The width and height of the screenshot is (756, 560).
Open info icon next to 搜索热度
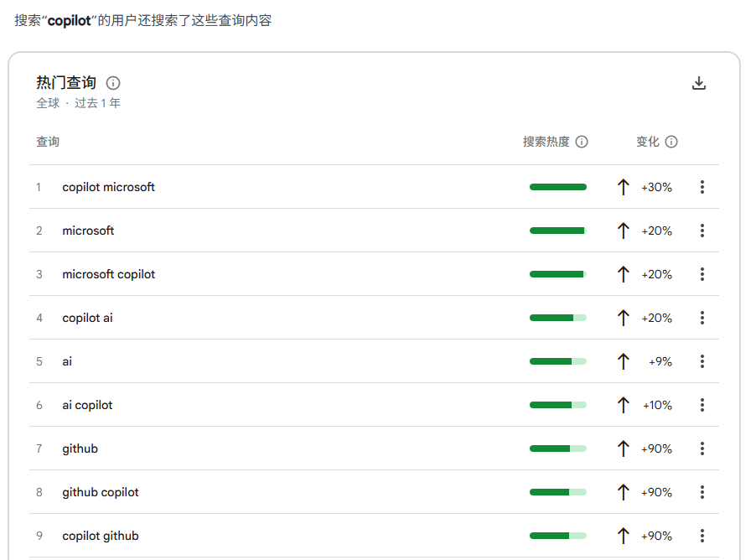point(582,142)
